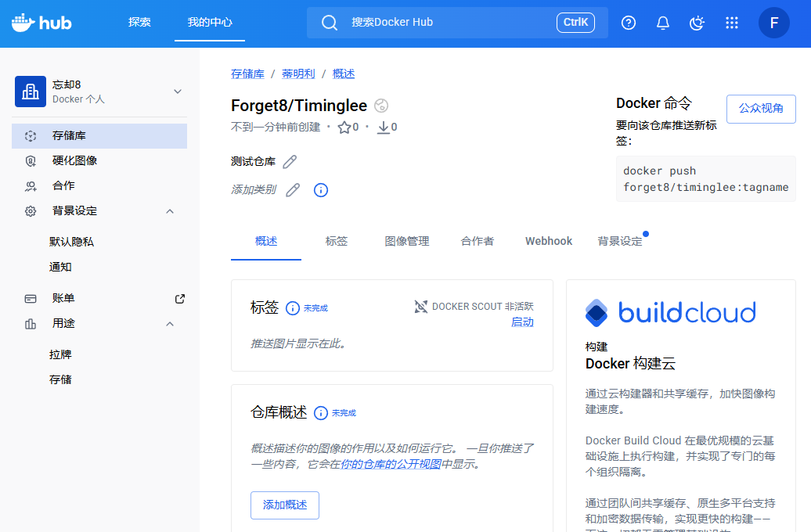Screen dimensions: 811x532
Task: Click the 忘却8 organization building icon
Action: [31, 92]
